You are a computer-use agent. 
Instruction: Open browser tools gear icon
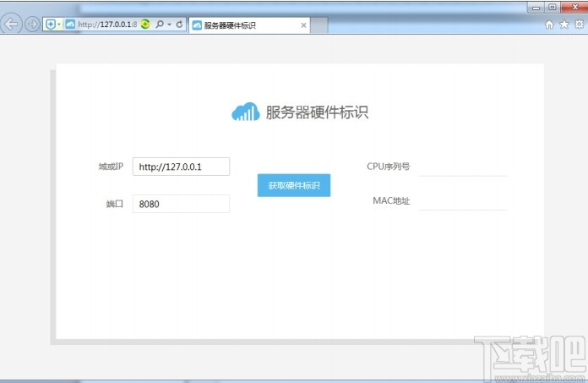(579, 25)
